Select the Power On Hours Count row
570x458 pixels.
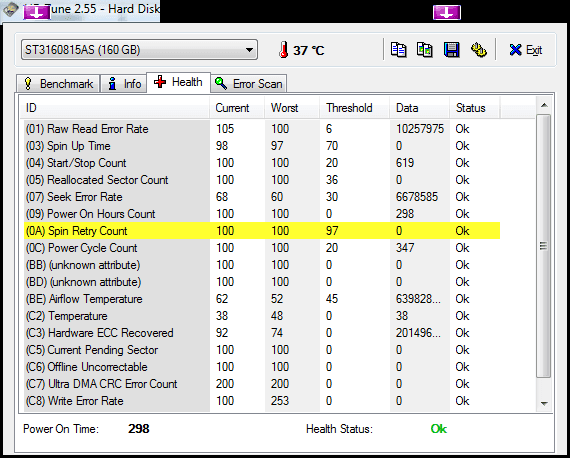pyautogui.click(x=262, y=214)
